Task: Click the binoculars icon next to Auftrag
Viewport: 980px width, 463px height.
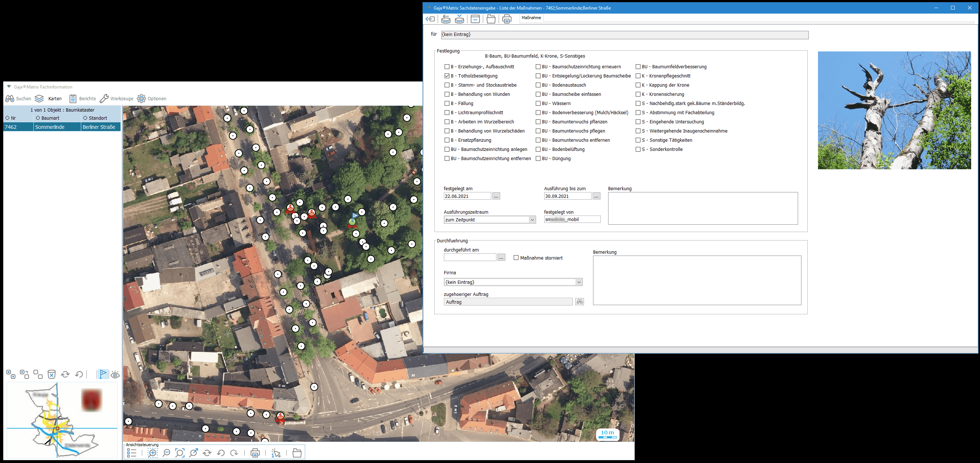Action: (x=579, y=302)
